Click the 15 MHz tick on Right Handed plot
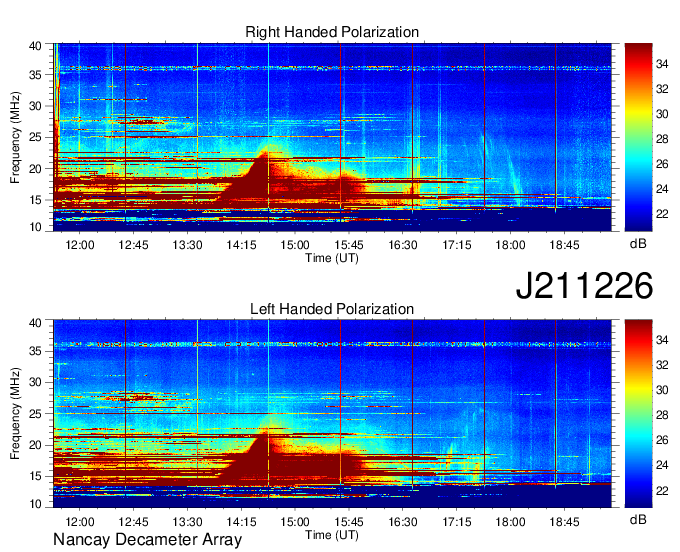The height and width of the screenshot is (552, 680). pos(36,200)
